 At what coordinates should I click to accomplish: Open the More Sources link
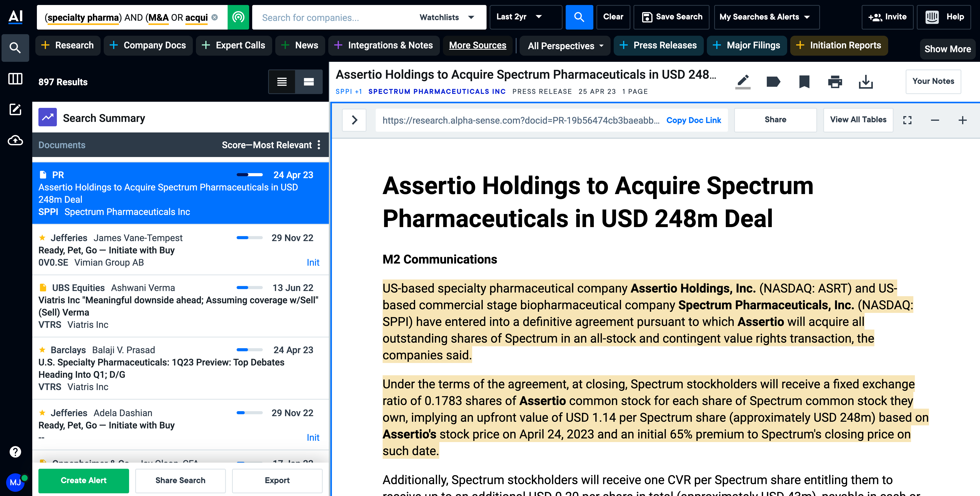point(478,45)
